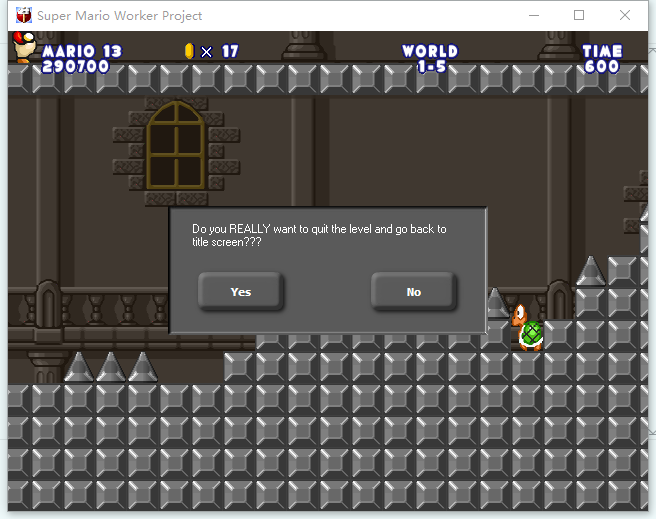The width and height of the screenshot is (656, 519).
Task: Click the arched castle window
Action: pos(176,146)
